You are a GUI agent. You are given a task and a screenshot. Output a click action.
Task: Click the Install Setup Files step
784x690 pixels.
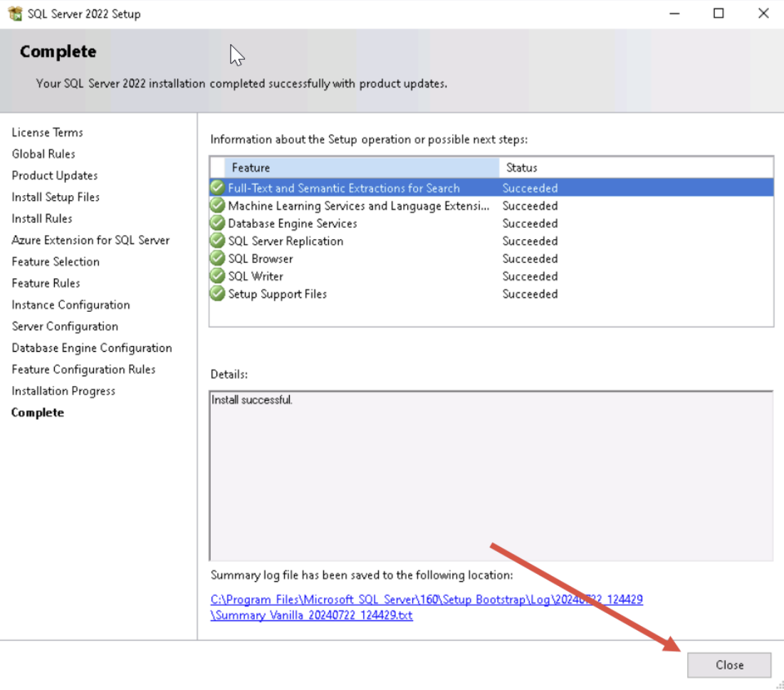56,197
